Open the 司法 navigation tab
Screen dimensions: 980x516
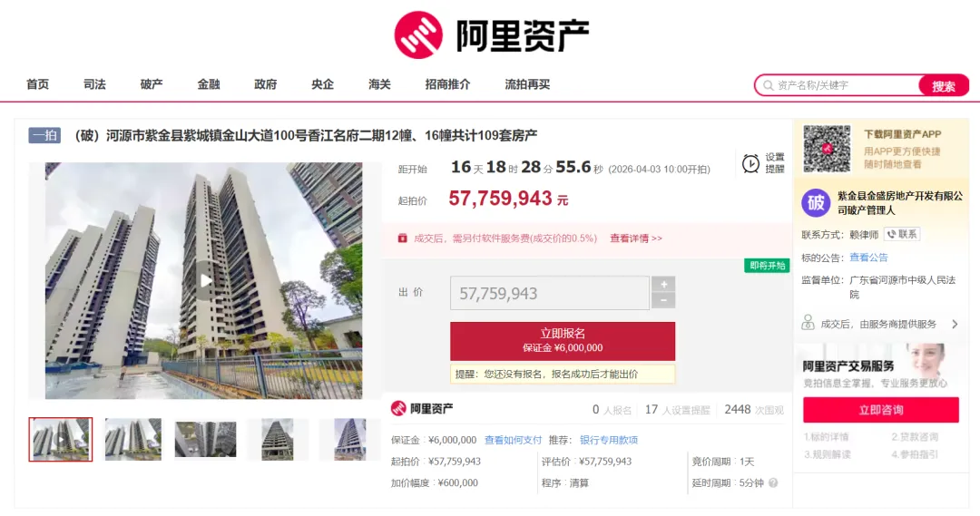(94, 84)
